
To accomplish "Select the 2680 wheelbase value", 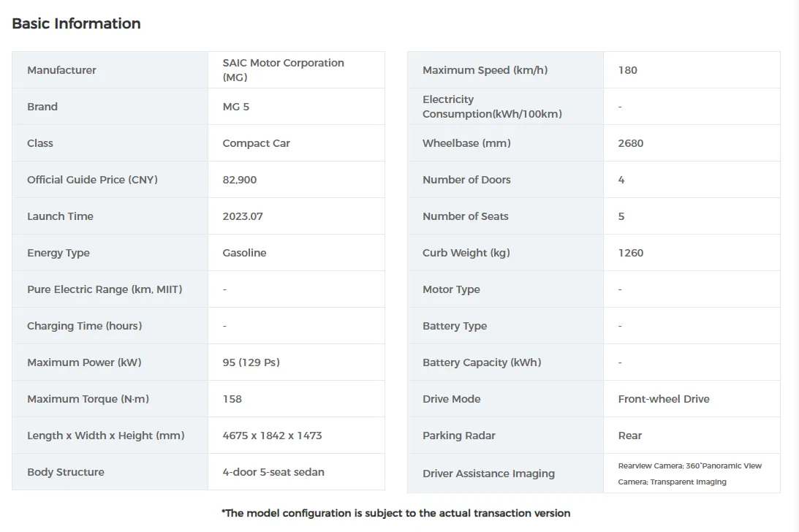I will pyautogui.click(x=631, y=143).
